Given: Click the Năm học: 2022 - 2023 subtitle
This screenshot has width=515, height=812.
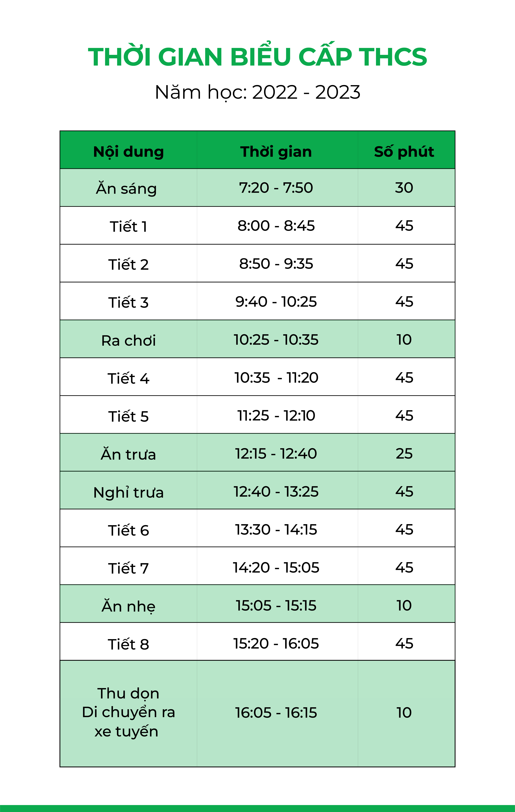Looking at the screenshot, I should (x=257, y=92).
